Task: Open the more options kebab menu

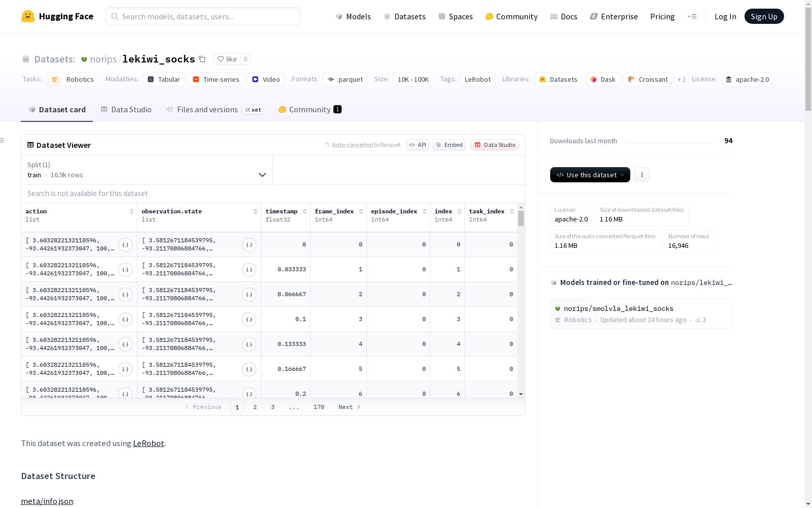Action: pos(642,175)
